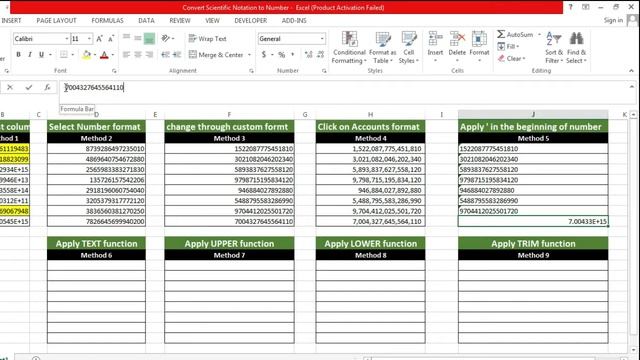The height and width of the screenshot is (360, 640).
Task: Open the INSERT ribbon tab
Action: (11, 20)
